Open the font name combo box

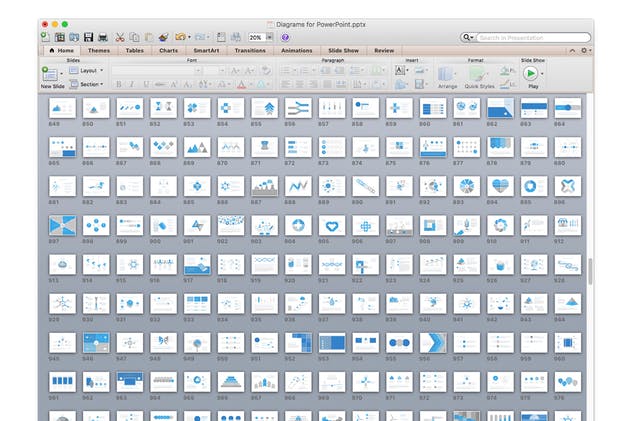click(x=156, y=71)
